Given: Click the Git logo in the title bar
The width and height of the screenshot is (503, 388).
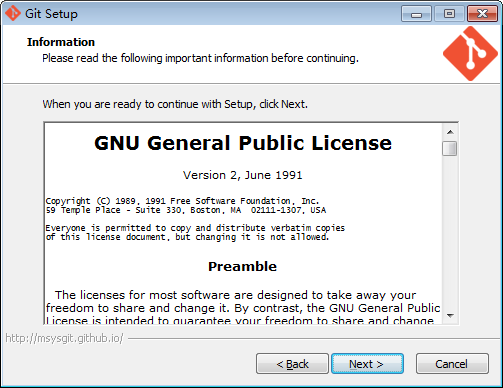Looking at the screenshot, I should (13, 14).
